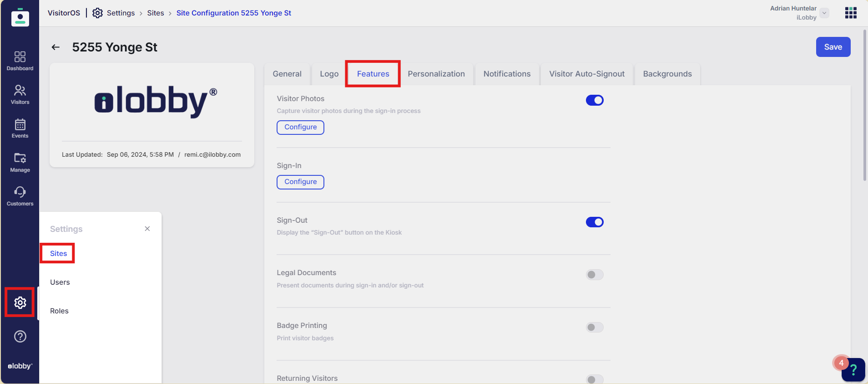Image resolution: width=868 pixels, height=384 pixels.
Task: Click Site Configuration 5255 Yonge St breadcrumb
Action: click(x=234, y=13)
